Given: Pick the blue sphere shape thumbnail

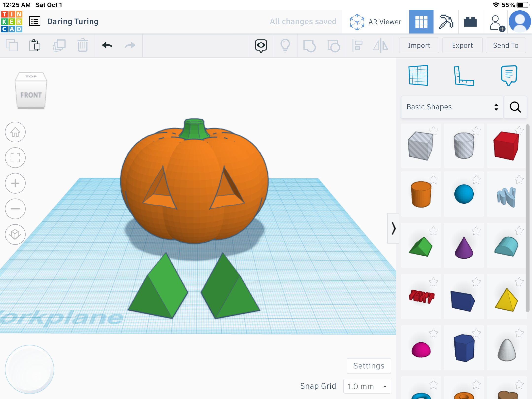Looking at the screenshot, I should (x=464, y=194).
